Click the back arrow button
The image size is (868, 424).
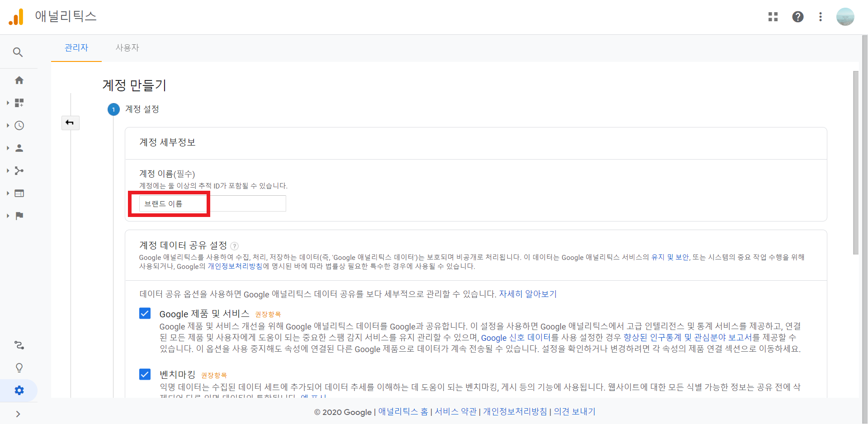coord(70,122)
